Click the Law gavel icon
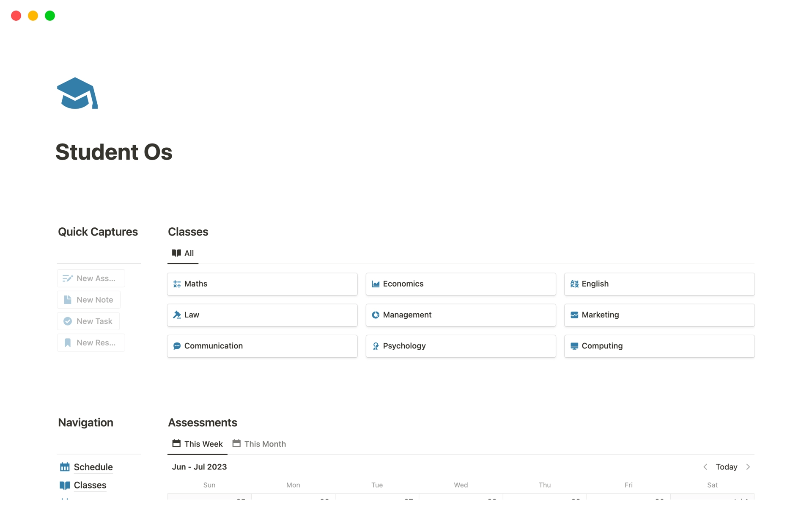The width and height of the screenshot is (812, 508). click(x=177, y=314)
